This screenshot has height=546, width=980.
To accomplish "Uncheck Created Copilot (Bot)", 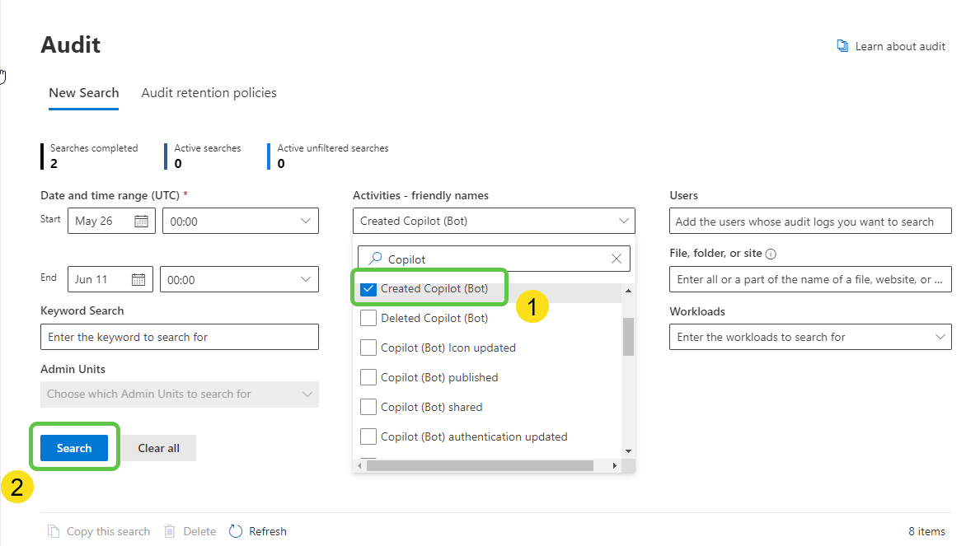I will coord(368,287).
